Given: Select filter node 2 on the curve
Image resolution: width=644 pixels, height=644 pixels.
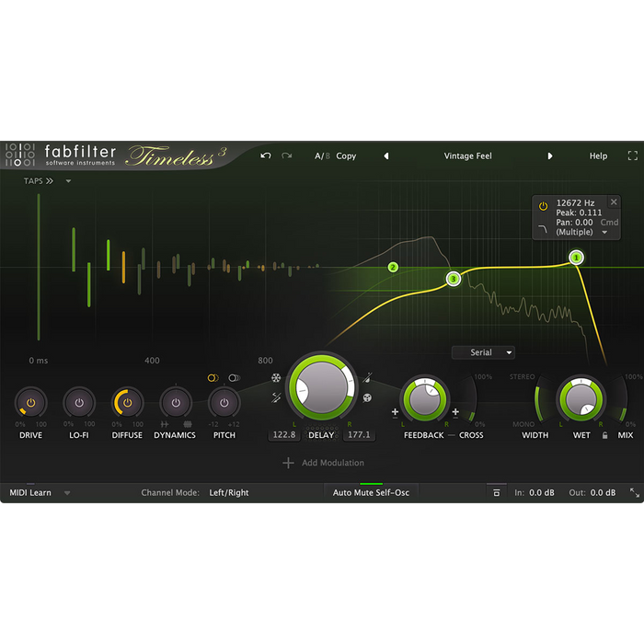Looking at the screenshot, I should (393, 268).
